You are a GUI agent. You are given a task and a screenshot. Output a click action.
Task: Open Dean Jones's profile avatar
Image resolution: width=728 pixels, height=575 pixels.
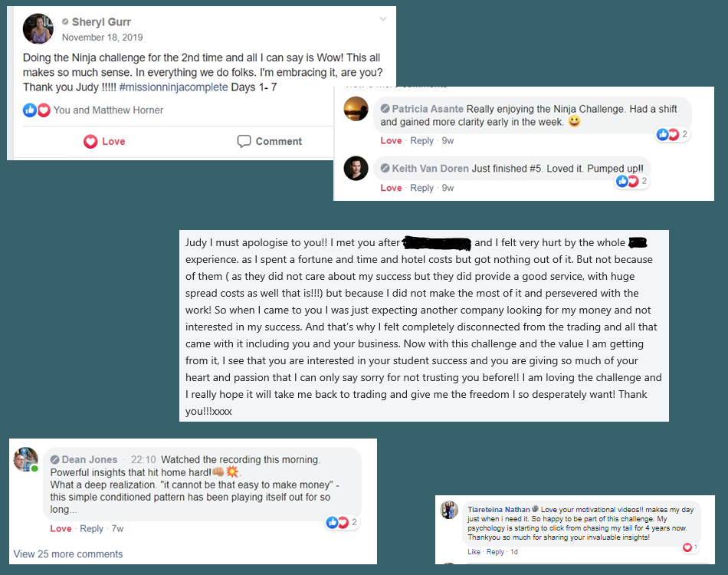(26, 460)
